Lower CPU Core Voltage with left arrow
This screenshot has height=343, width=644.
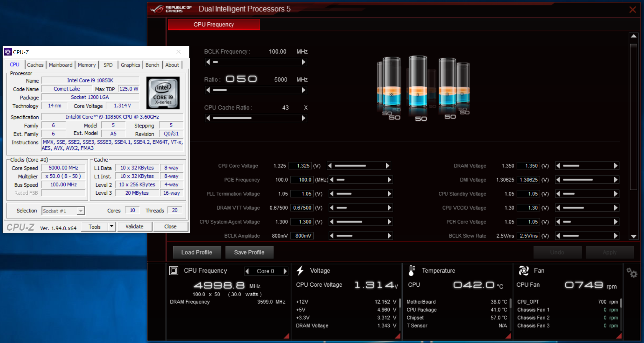tap(330, 166)
